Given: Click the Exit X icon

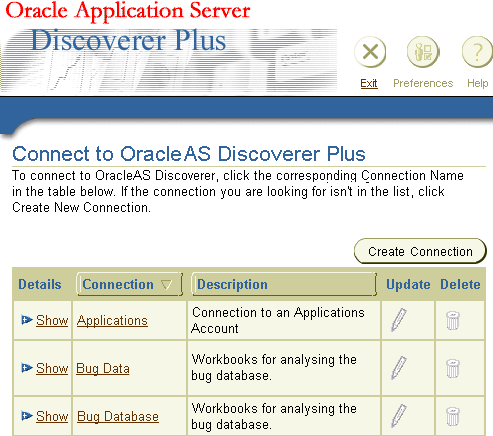Looking at the screenshot, I should (x=370, y=52).
